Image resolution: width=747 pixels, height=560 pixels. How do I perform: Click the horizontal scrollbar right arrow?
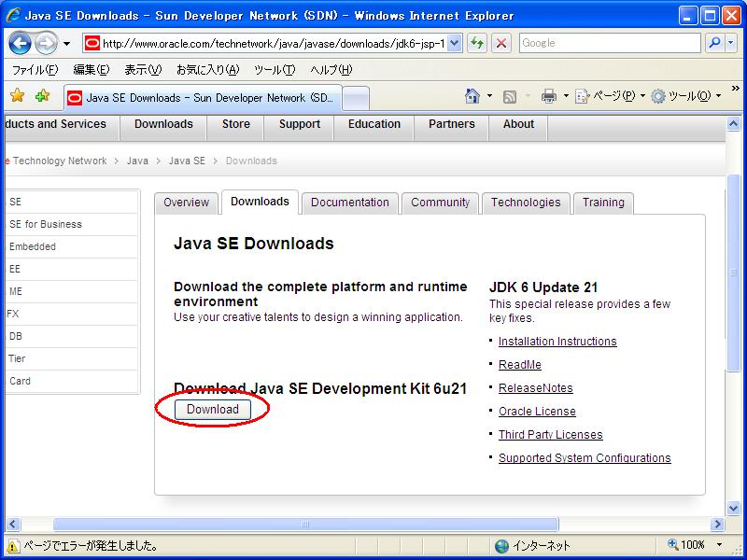[717, 525]
